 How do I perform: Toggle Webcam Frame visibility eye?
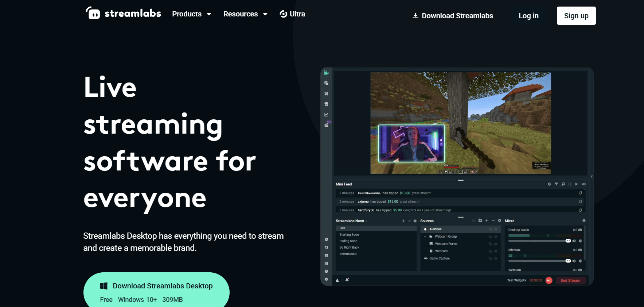pyautogui.click(x=496, y=244)
